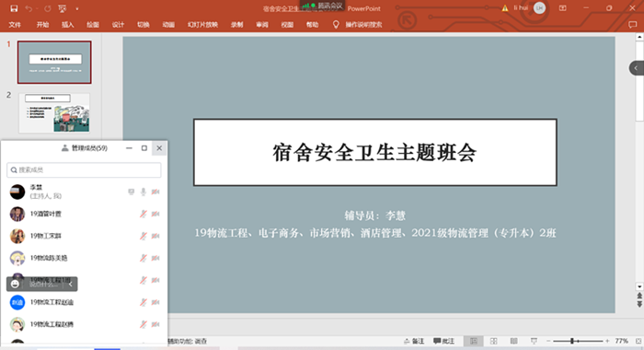
Task: Click the subtitle line starting 19物流工程
Action: click(x=375, y=233)
